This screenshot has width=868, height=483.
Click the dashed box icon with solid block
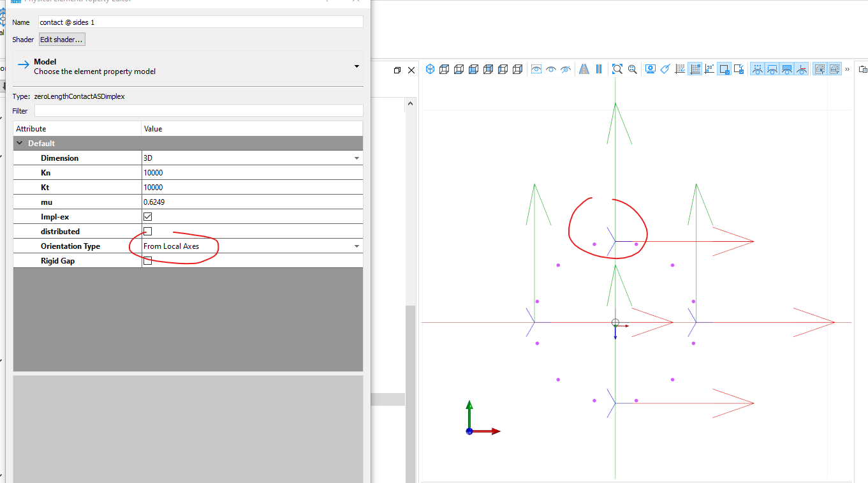point(820,69)
